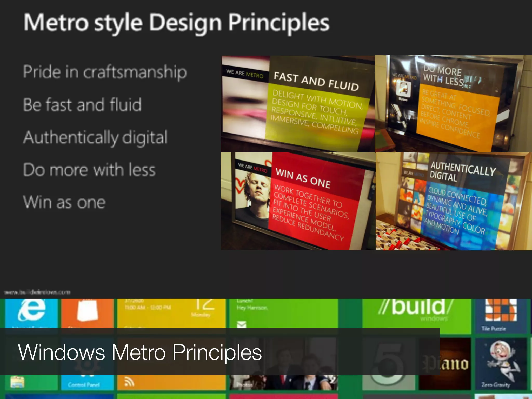532x399 pixels.
Task: Open the Internet Explorer tile
Action: [31, 313]
